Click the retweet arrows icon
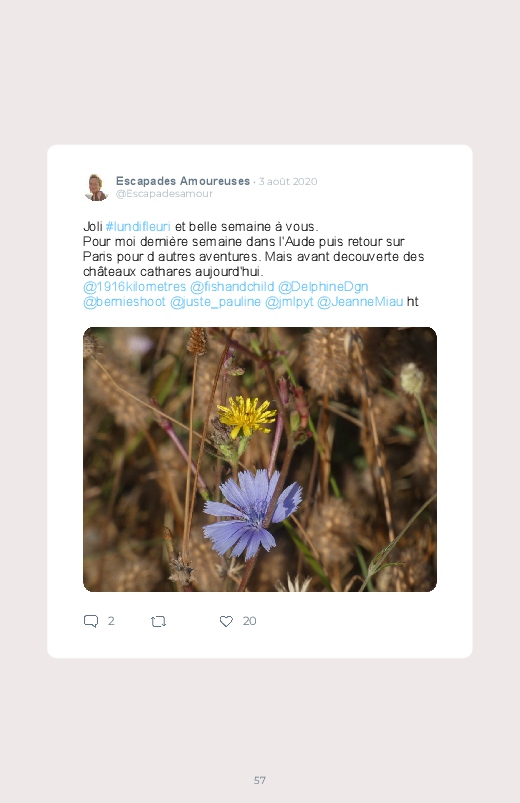Screen dimensions: 520x803 [158, 622]
